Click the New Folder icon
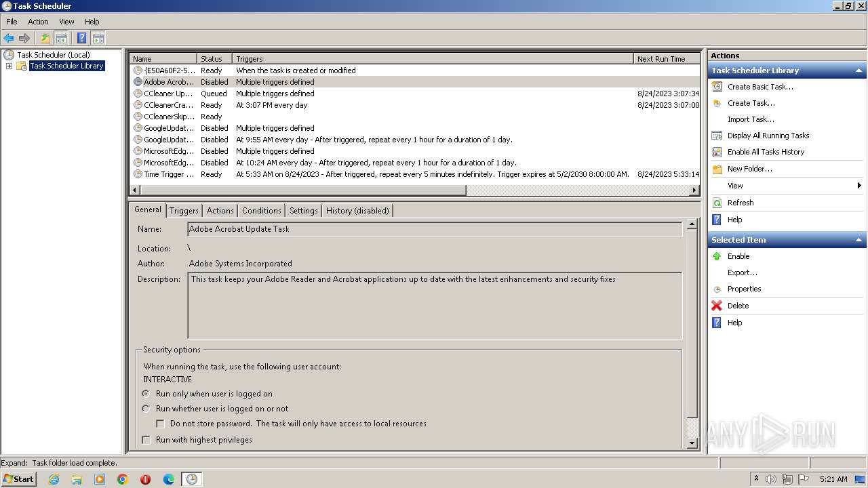The image size is (868, 488). tap(717, 169)
